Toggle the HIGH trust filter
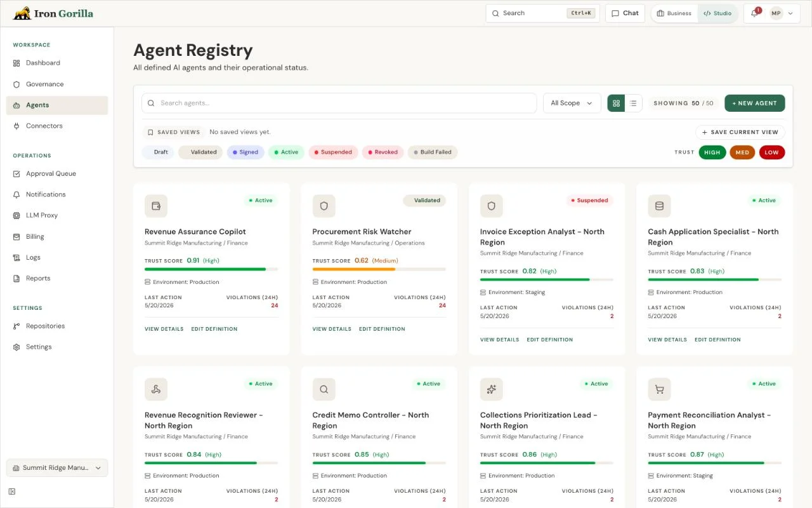 tap(712, 152)
